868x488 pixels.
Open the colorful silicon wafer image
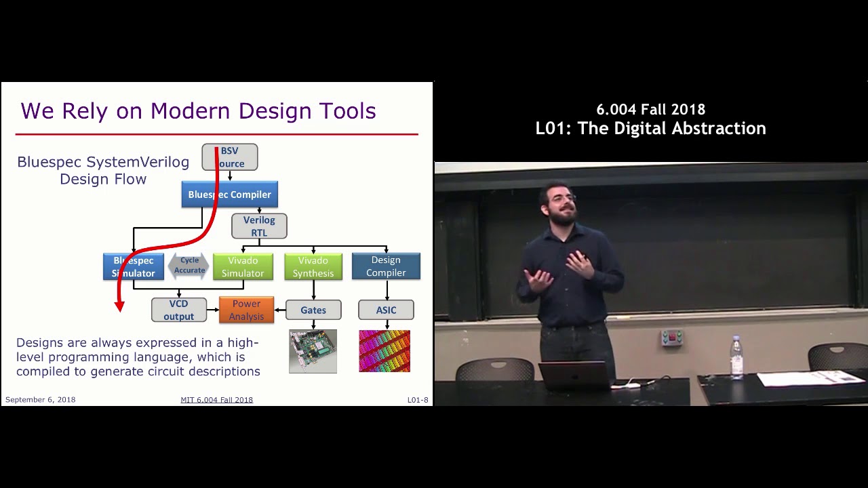(384, 351)
